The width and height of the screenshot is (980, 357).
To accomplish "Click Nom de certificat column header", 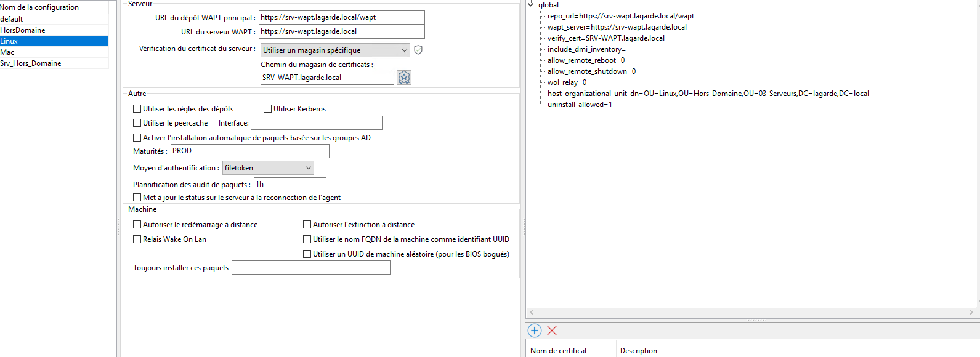I will pos(559,351).
